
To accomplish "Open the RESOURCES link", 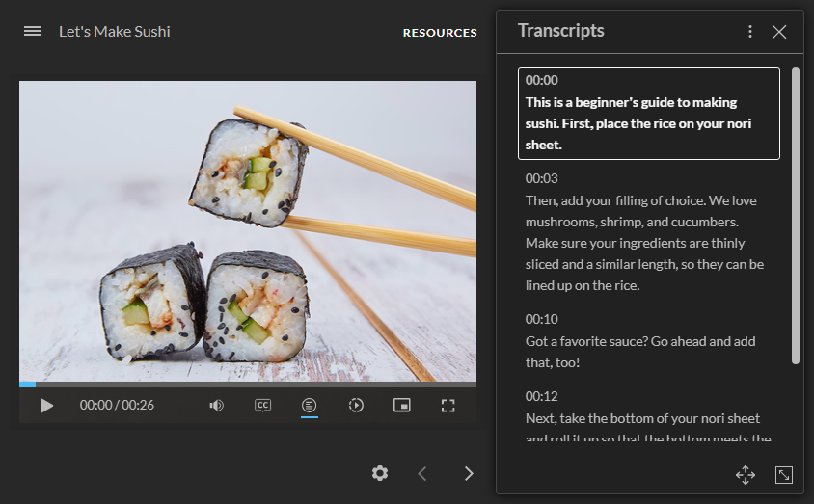I will click(x=440, y=33).
